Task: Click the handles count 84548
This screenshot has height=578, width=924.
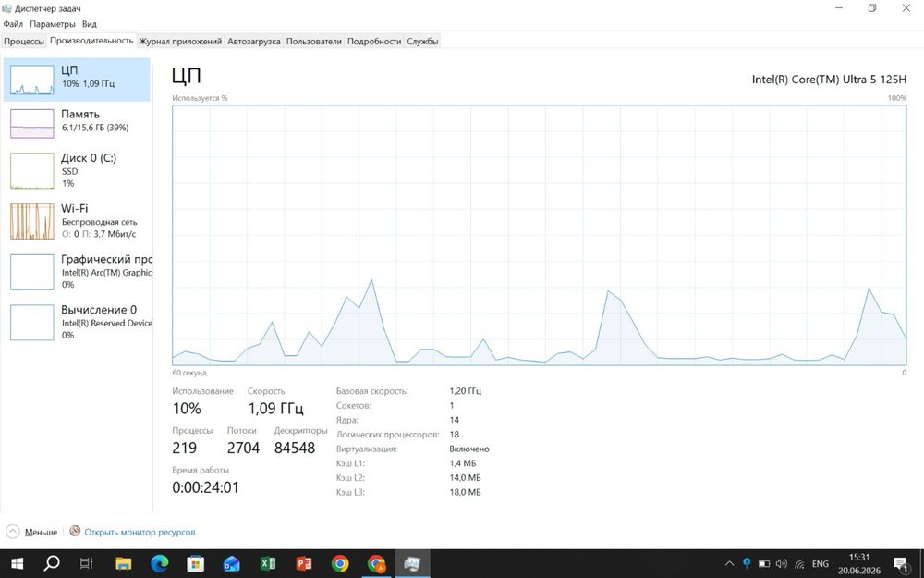Action: [295, 448]
